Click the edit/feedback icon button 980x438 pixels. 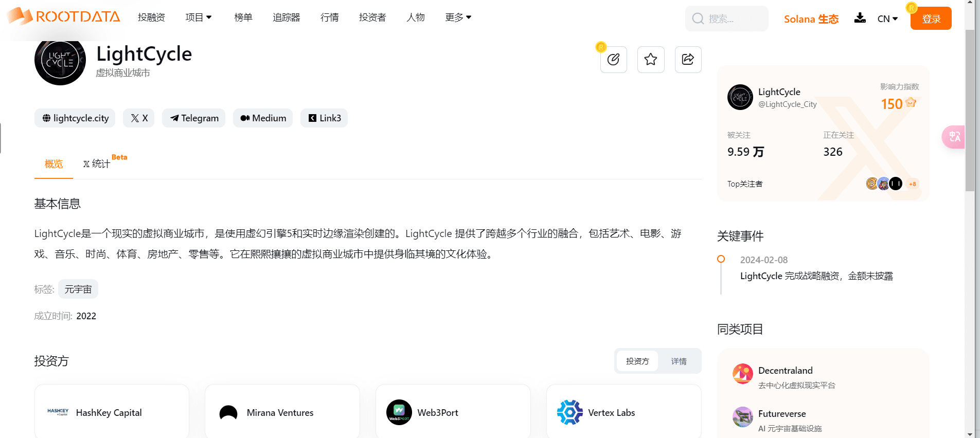pyautogui.click(x=613, y=60)
